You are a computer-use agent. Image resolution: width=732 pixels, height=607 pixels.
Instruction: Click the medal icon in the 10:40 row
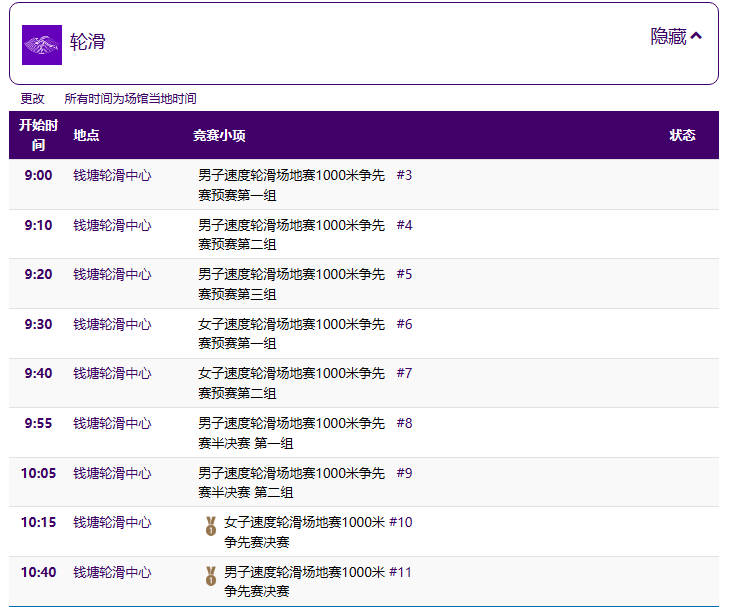[211, 576]
